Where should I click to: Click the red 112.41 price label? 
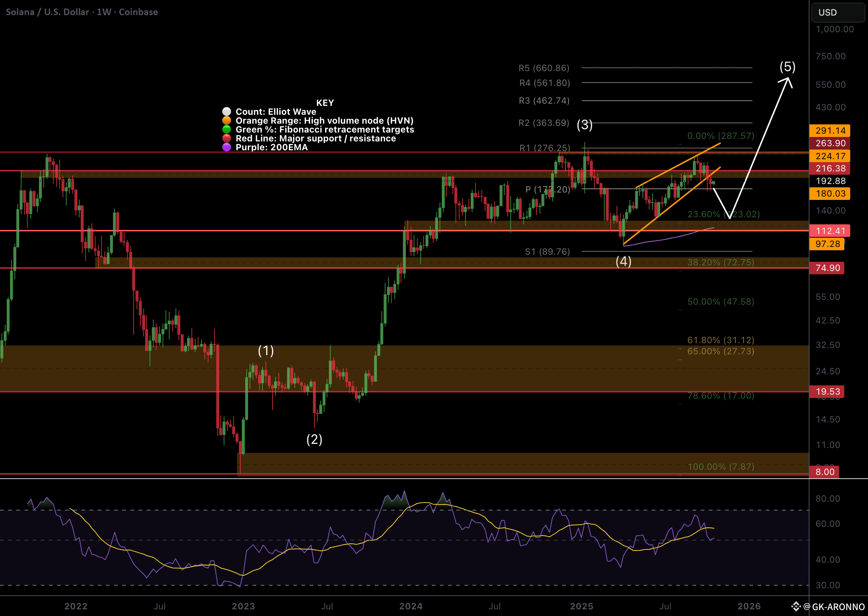coord(830,231)
